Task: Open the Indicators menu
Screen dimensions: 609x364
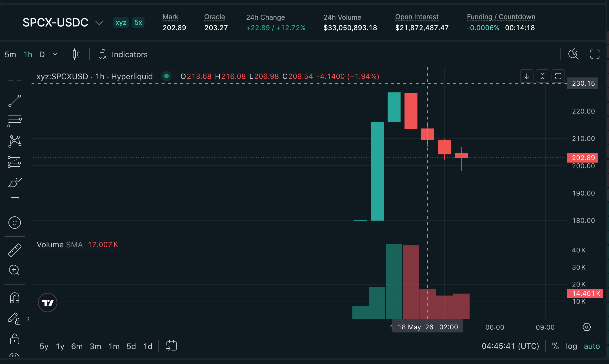Action: [x=123, y=54]
